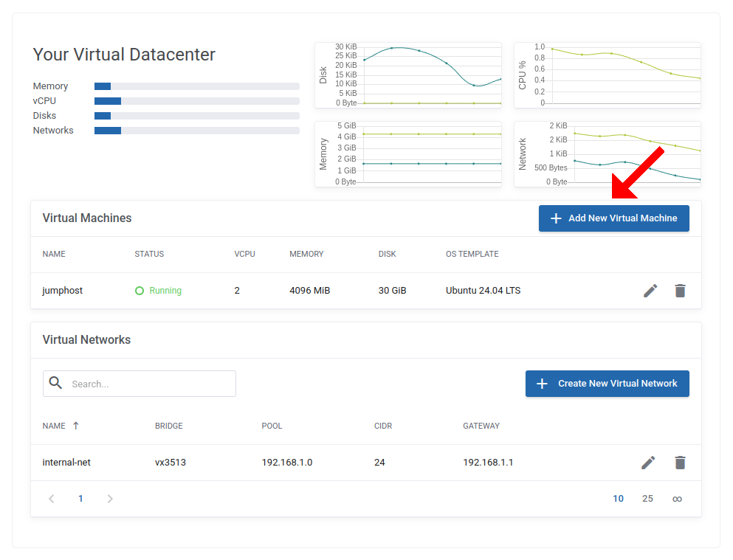Click the 30 GiB disk value

392,291
